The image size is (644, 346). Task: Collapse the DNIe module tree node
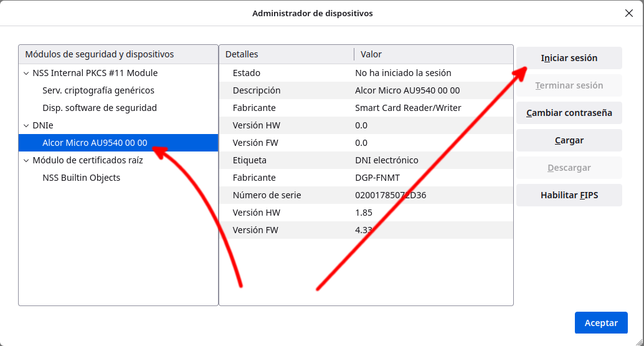tap(26, 125)
